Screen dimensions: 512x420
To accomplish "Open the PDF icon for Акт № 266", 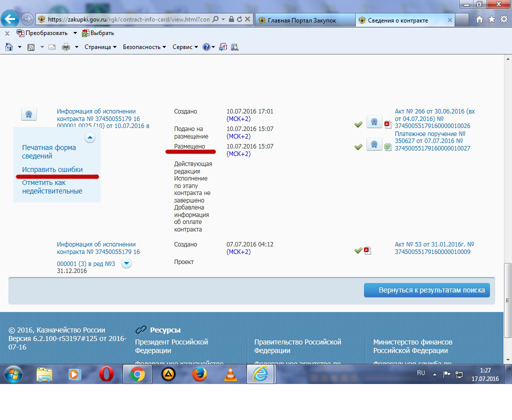I will click(387, 124).
